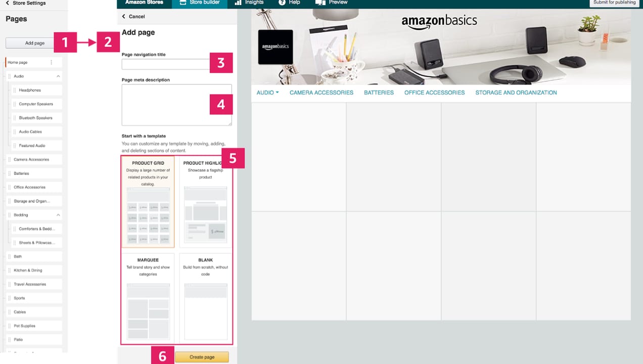Click the drag handle for Featured Audio
643x364 pixels.
coord(15,146)
